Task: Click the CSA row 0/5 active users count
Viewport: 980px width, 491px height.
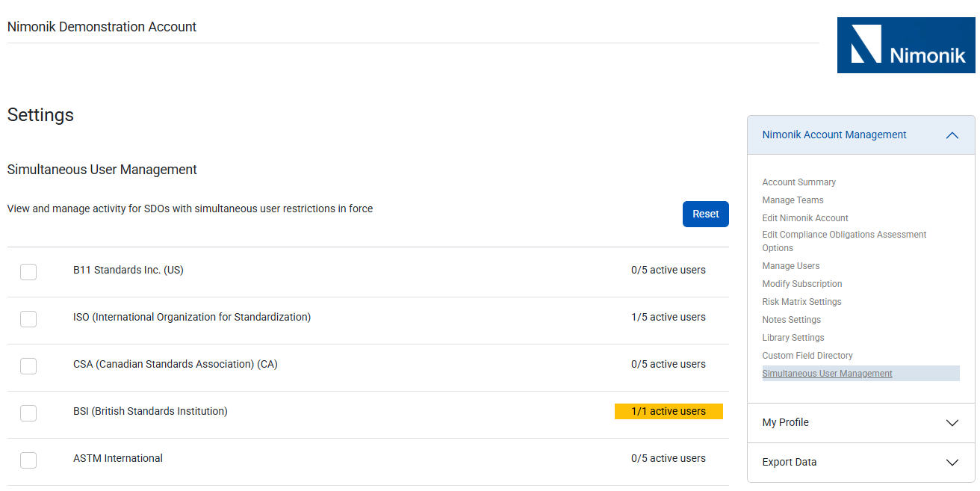Action: pyautogui.click(x=669, y=364)
